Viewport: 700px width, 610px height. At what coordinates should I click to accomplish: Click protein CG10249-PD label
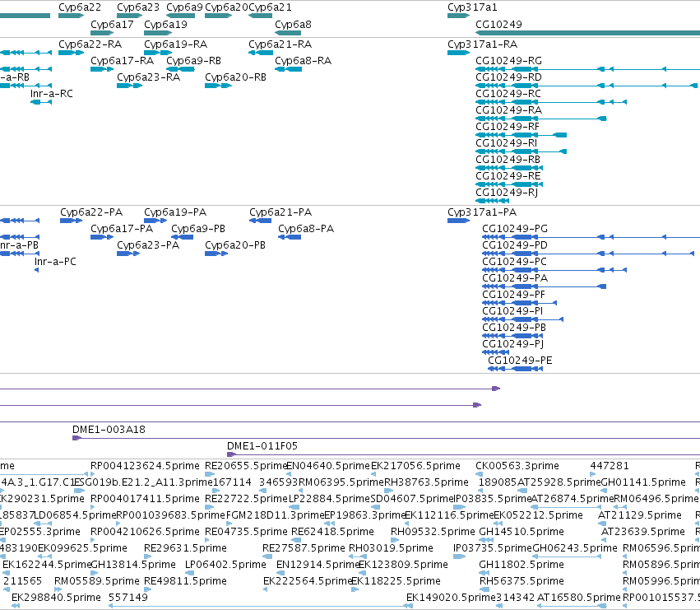click(x=515, y=245)
